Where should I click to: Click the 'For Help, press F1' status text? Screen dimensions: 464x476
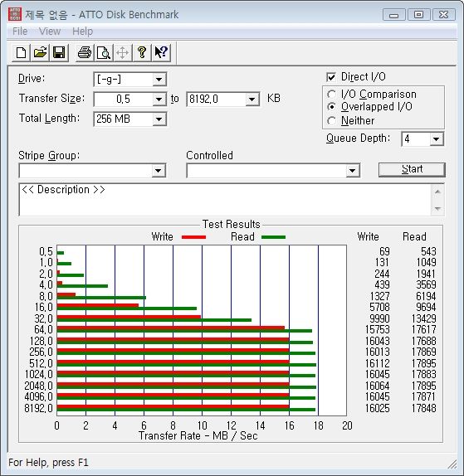tap(48, 463)
